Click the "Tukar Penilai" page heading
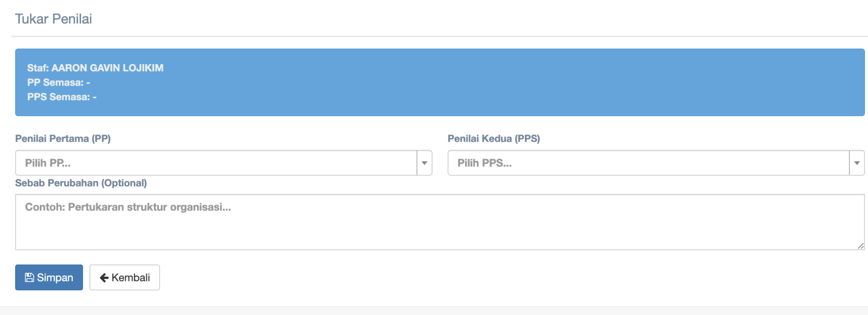The width and height of the screenshot is (868, 315). point(54,19)
